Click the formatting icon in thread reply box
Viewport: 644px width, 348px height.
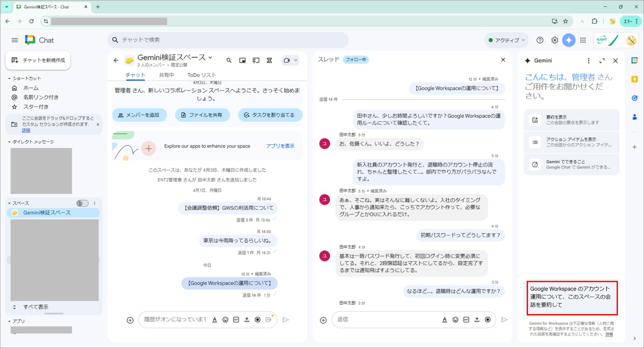click(445, 320)
